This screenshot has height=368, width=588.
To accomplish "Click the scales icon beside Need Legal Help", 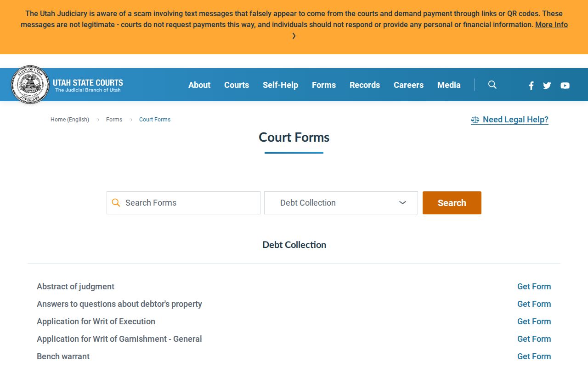I will tap(475, 120).
